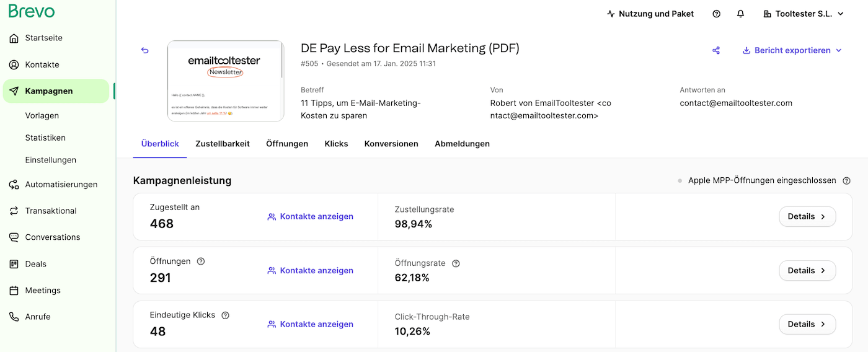This screenshot has width=868, height=352.
Task: Click the sender Robert von EmailTooltester
Action: pyautogui.click(x=551, y=110)
